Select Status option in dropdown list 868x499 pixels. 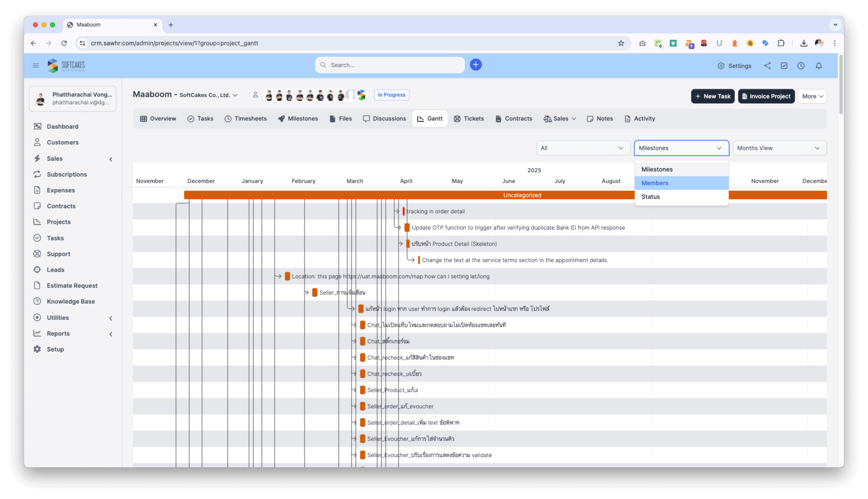click(x=681, y=197)
